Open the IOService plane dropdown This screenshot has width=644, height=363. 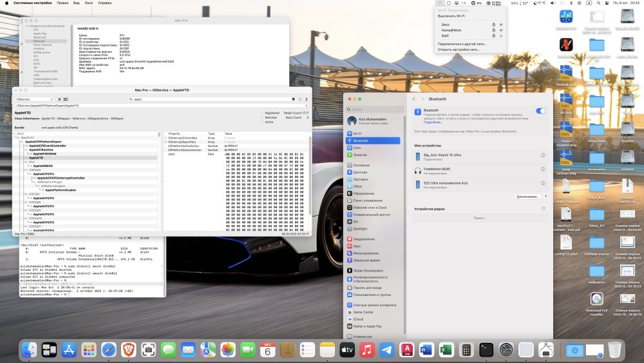(35, 99)
